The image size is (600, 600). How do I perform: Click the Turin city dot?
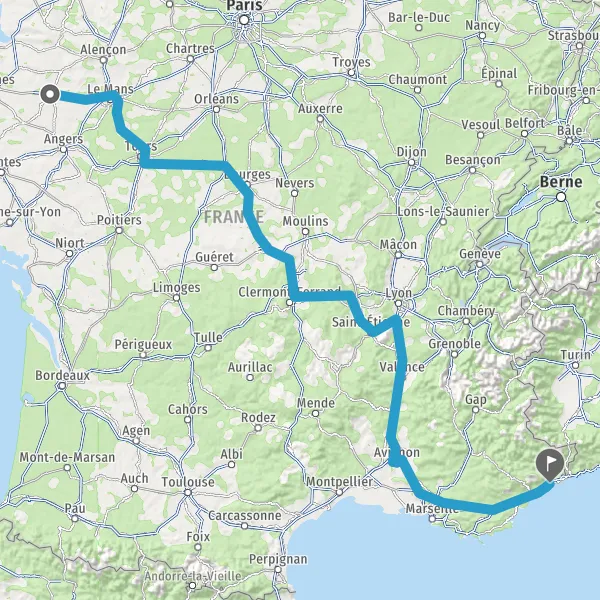(x=576, y=365)
